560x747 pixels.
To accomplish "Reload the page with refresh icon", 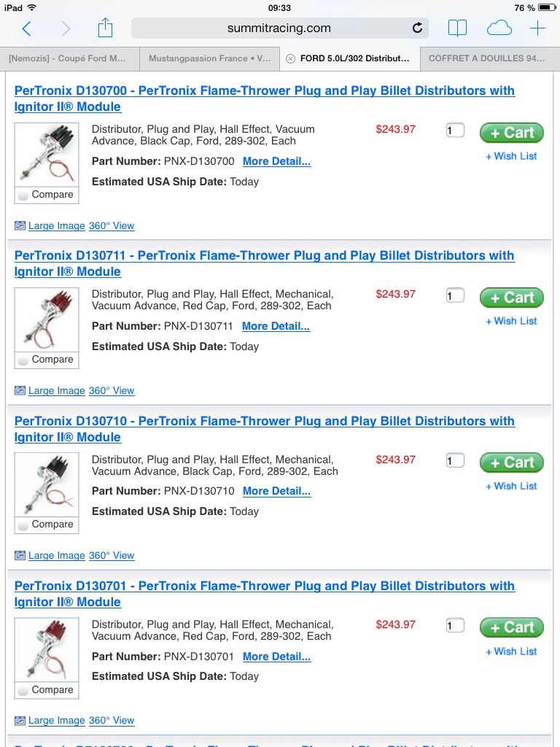I will (x=417, y=28).
